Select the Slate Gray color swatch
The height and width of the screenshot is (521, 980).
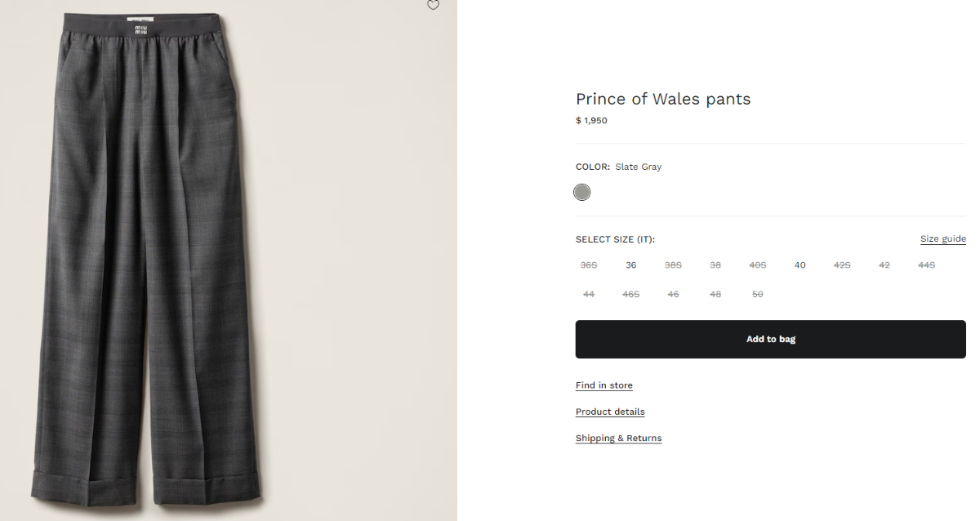581,193
